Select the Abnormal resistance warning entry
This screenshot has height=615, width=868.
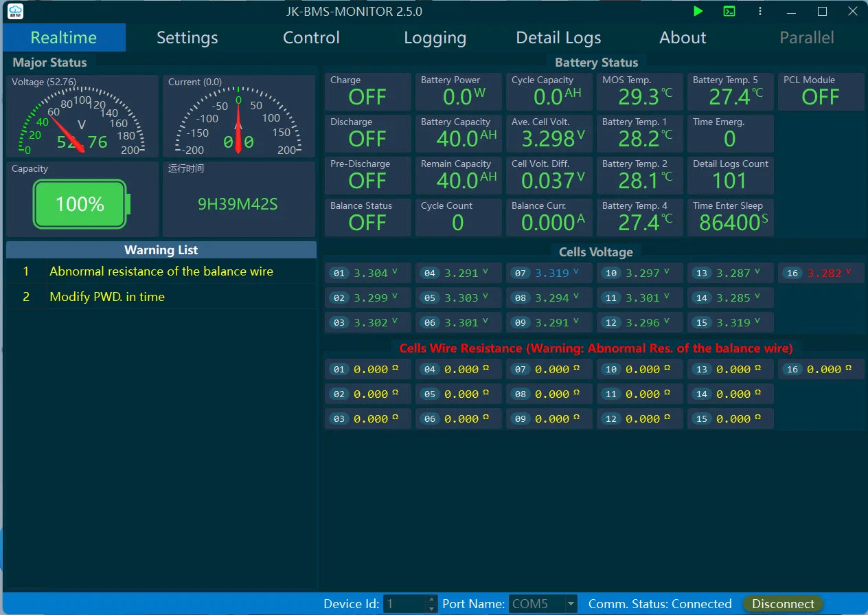[x=161, y=271]
